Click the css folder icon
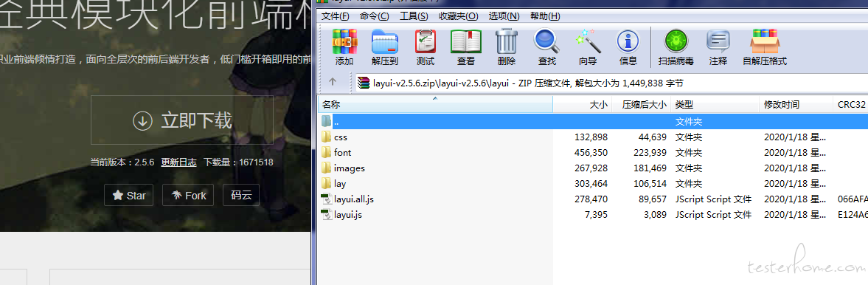 [326, 137]
